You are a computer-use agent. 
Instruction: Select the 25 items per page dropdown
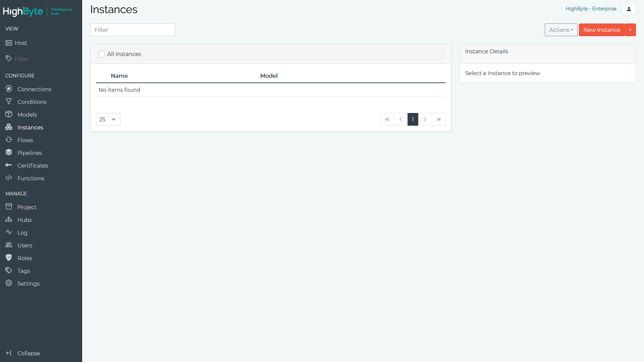pos(107,119)
